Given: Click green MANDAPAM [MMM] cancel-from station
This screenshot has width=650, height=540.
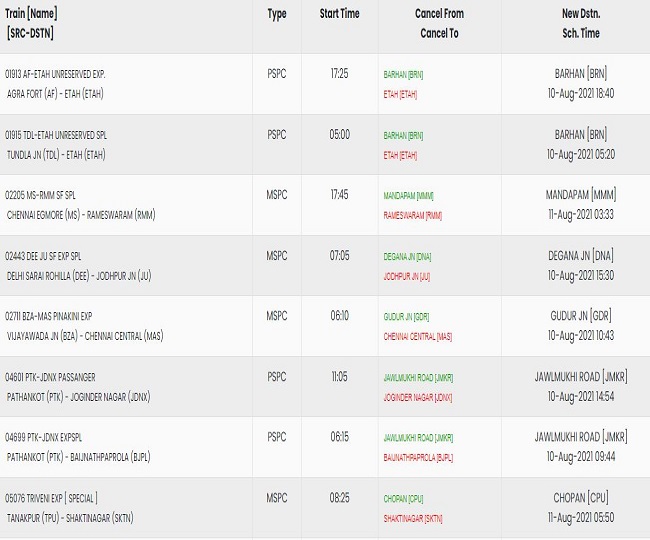Looking at the screenshot, I should click(408, 196).
